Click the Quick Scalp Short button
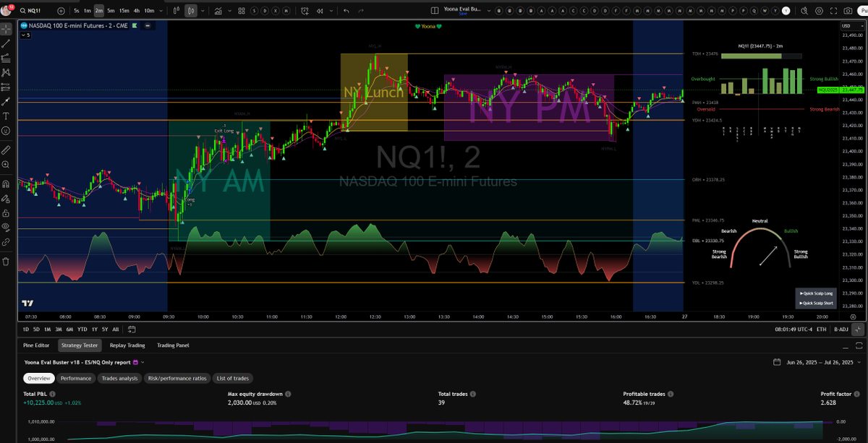Viewport: 868px width, 443px height. pyautogui.click(x=816, y=304)
